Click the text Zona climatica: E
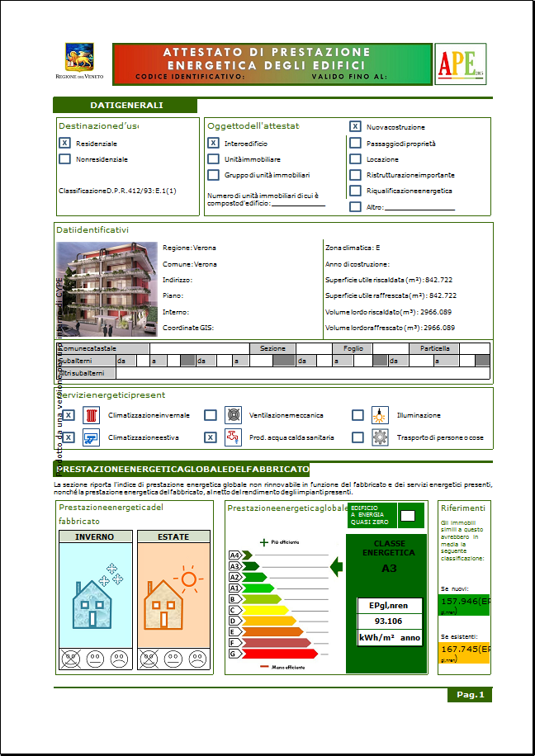This screenshot has width=535, height=756. (353, 248)
